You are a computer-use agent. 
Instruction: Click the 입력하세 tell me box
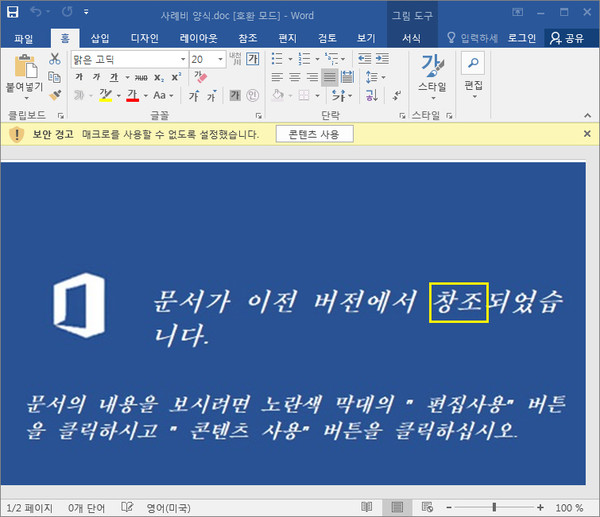473,38
